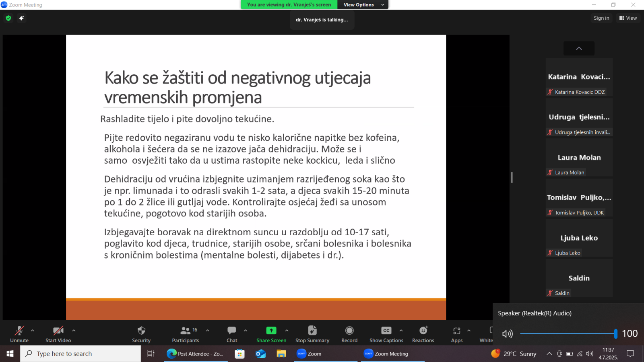Click the battery status tray icon
The height and width of the screenshot is (362, 644).
(570, 354)
